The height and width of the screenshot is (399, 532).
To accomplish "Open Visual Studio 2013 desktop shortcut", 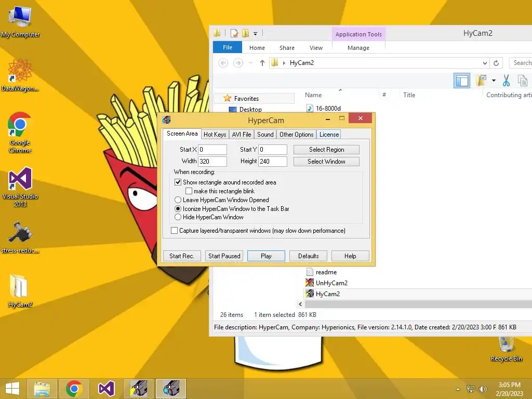I will [x=20, y=187].
